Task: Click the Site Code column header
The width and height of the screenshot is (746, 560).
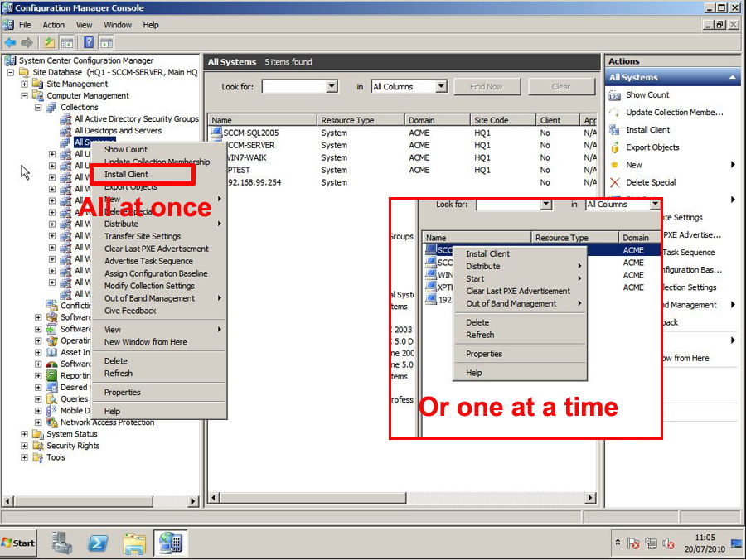Action: pos(503,120)
